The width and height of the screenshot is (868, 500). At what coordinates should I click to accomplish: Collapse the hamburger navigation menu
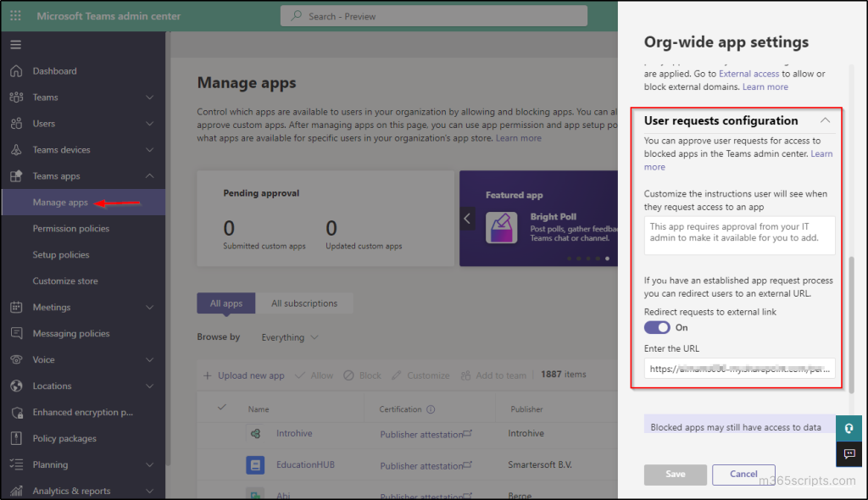coord(15,45)
